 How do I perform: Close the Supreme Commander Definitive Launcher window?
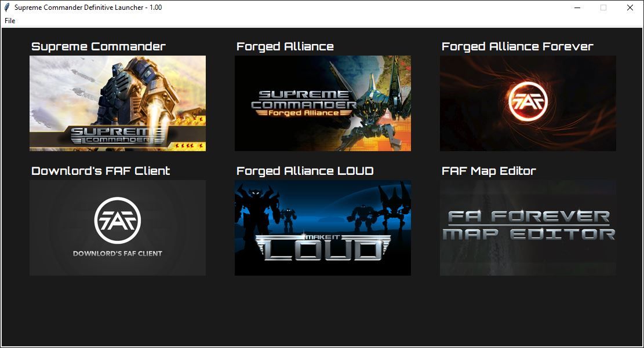[x=630, y=8]
